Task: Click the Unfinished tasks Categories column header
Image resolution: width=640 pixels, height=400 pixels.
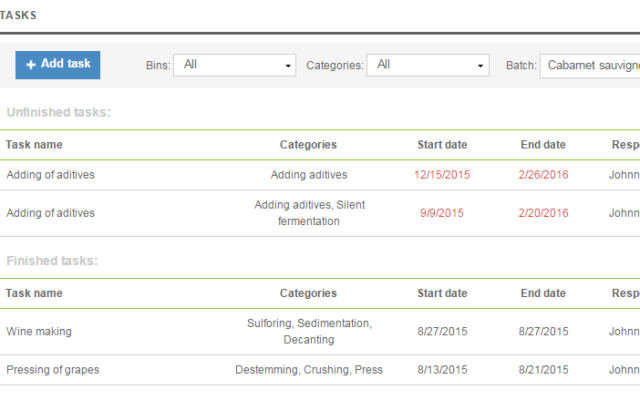Action: pos(308,145)
